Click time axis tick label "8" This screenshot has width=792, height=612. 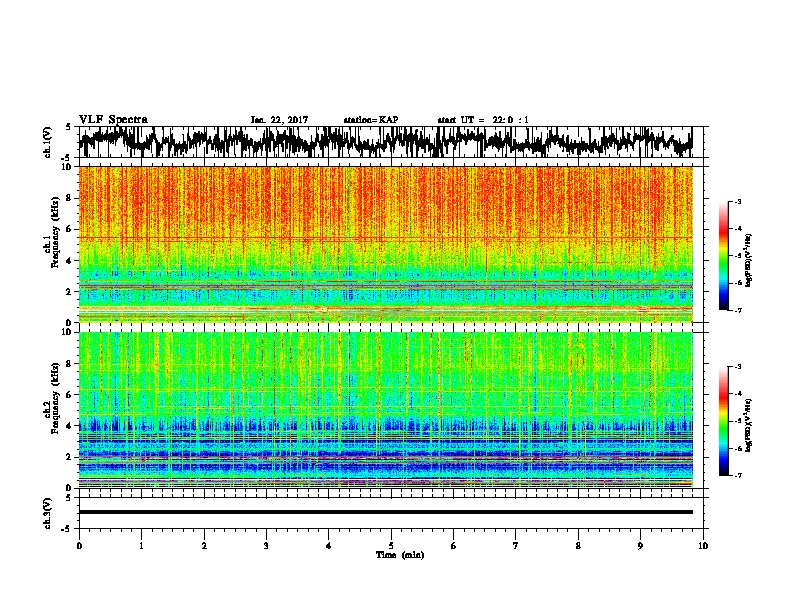578,546
